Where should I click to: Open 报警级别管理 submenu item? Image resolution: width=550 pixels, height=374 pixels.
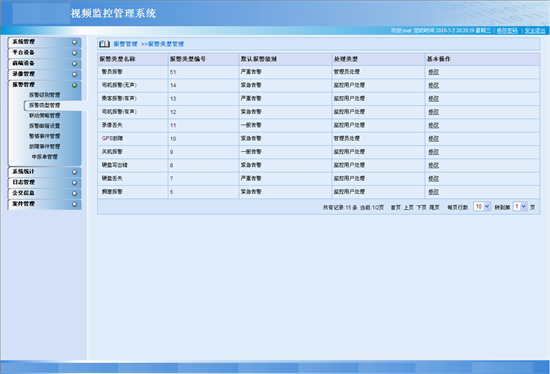pos(45,95)
